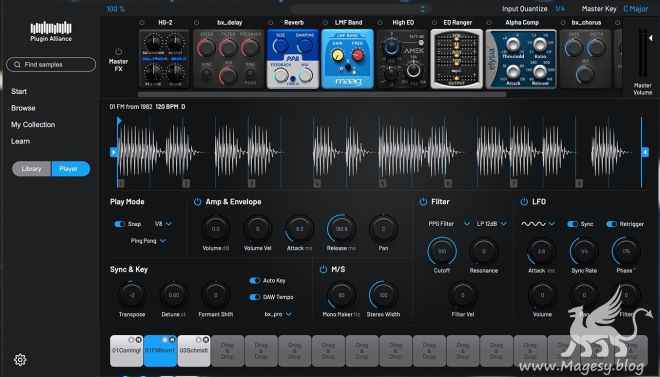The height and width of the screenshot is (377, 660).
Task: Click the playhead marker above the waveform
Action: [119, 121]
